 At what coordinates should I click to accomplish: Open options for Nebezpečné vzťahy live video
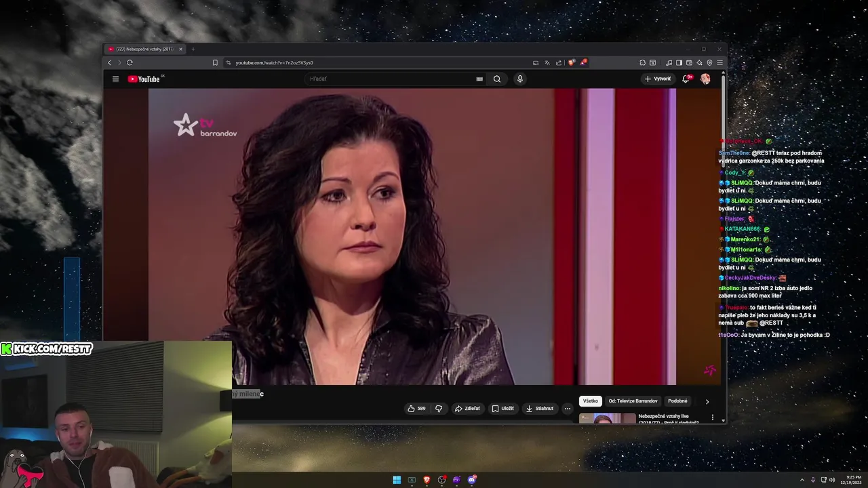[x=712, y=418]
